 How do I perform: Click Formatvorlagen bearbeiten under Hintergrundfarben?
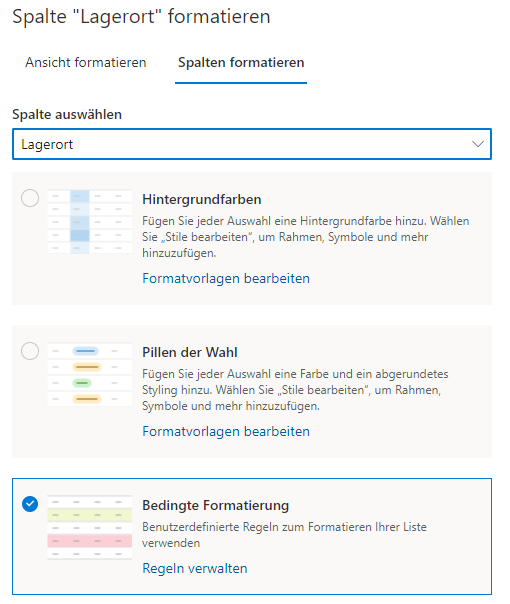[x=226, y=278]
